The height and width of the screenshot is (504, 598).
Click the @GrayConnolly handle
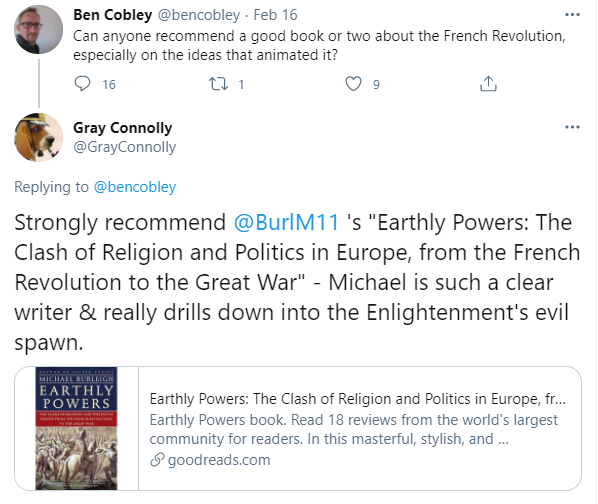coord(124,147)
